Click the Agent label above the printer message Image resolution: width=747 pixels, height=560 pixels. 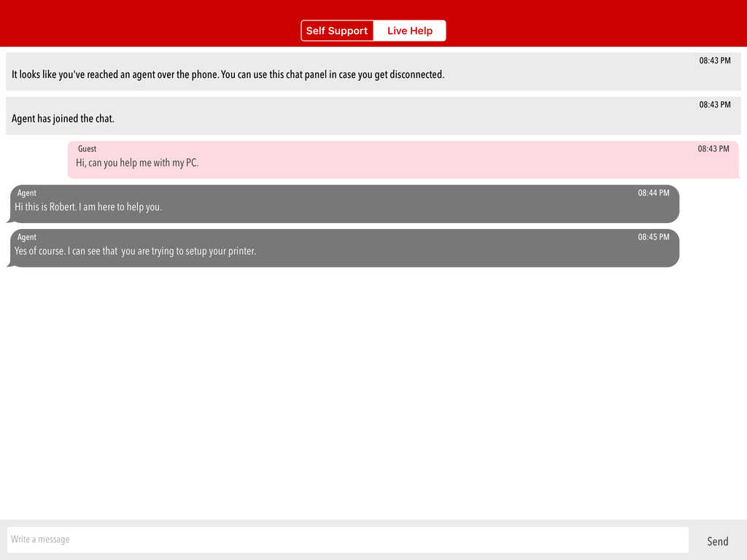point(27,237)
